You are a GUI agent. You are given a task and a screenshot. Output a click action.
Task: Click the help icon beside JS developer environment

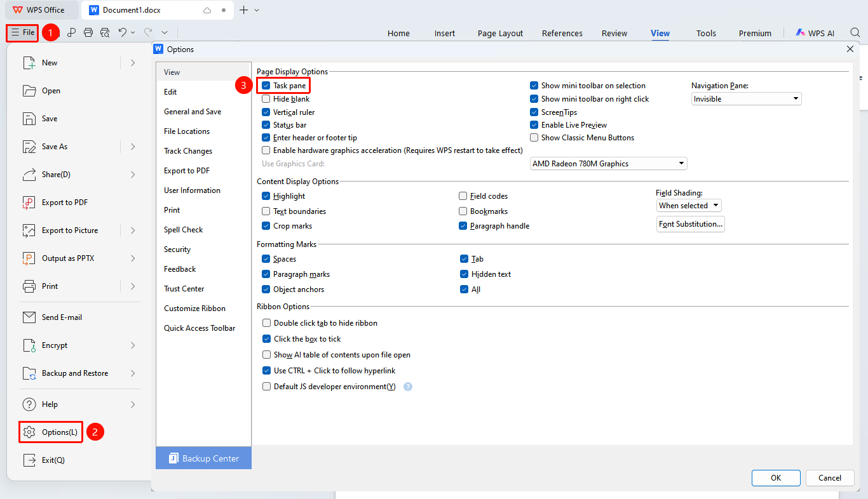tap(408, 387)
